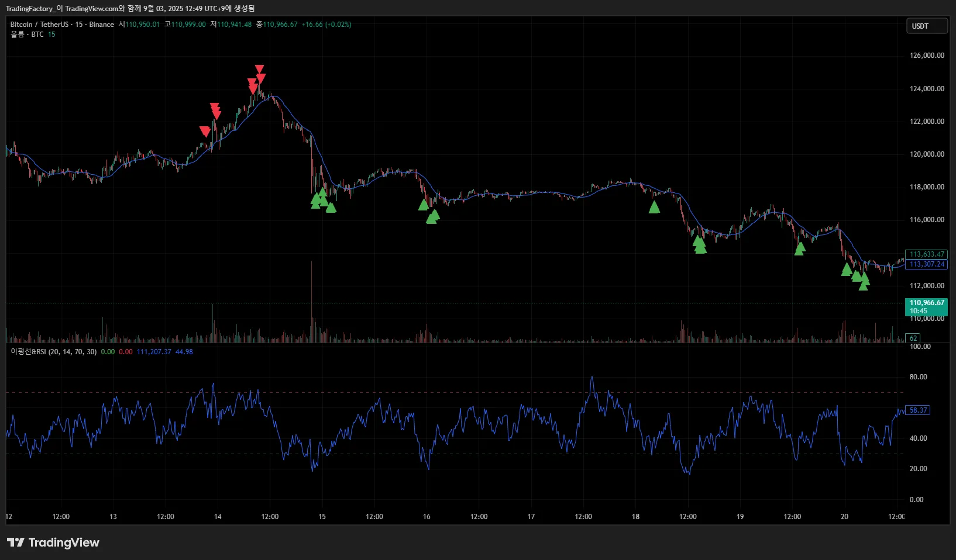956x560 pixels.
Task: Click the TradingView logo at the bottom left
Action: click(x=53, y=542)
